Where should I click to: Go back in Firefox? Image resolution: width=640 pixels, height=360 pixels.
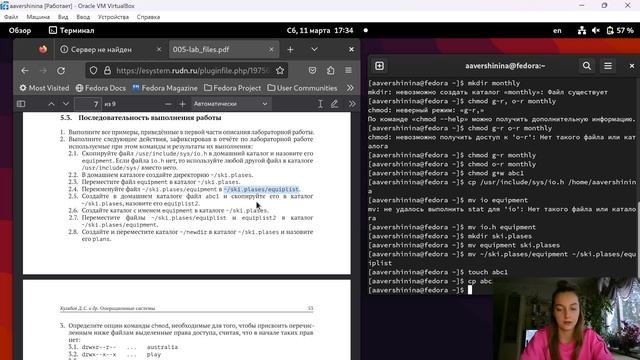pyautogui.click(x=24, y=71)
